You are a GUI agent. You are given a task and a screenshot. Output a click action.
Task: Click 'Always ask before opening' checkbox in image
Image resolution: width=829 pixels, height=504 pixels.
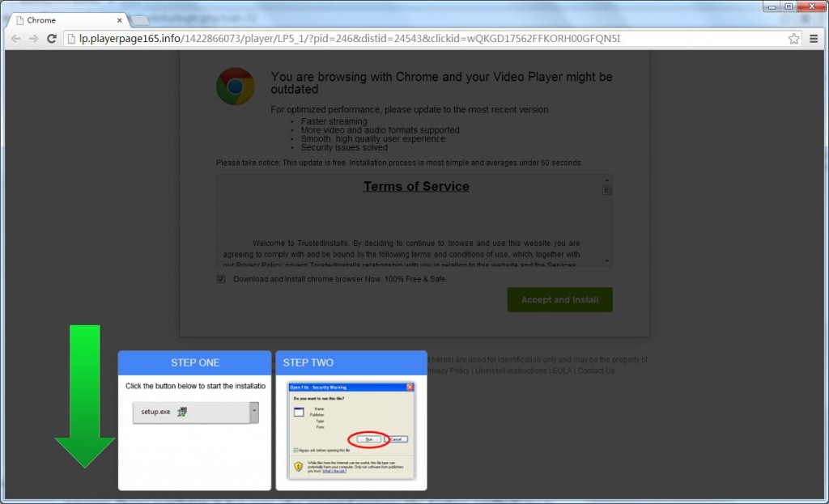coord(295,450)
